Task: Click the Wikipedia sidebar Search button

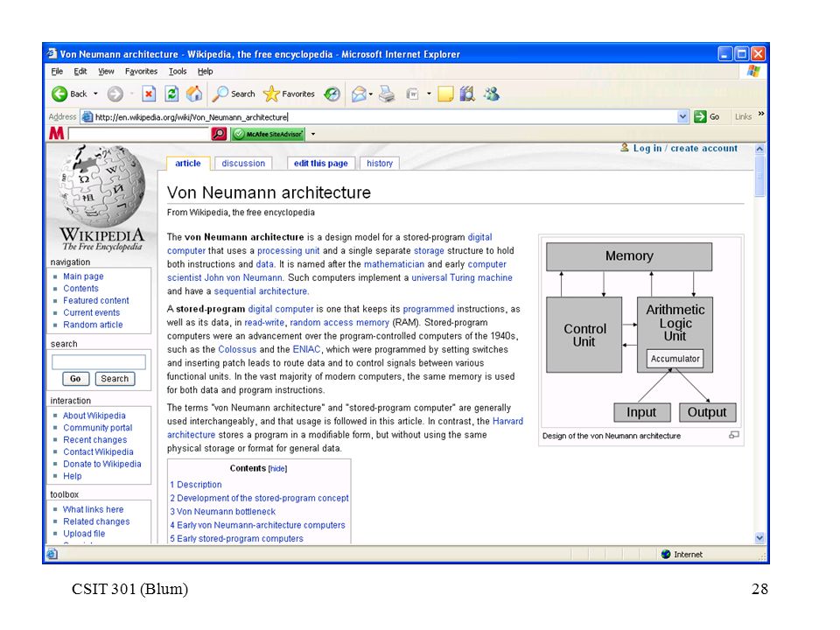Action: tap(115, 379)
